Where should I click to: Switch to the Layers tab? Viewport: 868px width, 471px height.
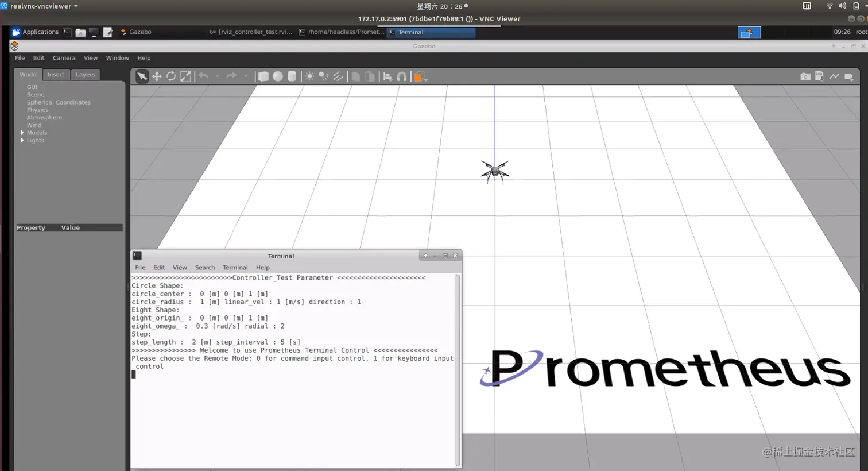point(85,75)
